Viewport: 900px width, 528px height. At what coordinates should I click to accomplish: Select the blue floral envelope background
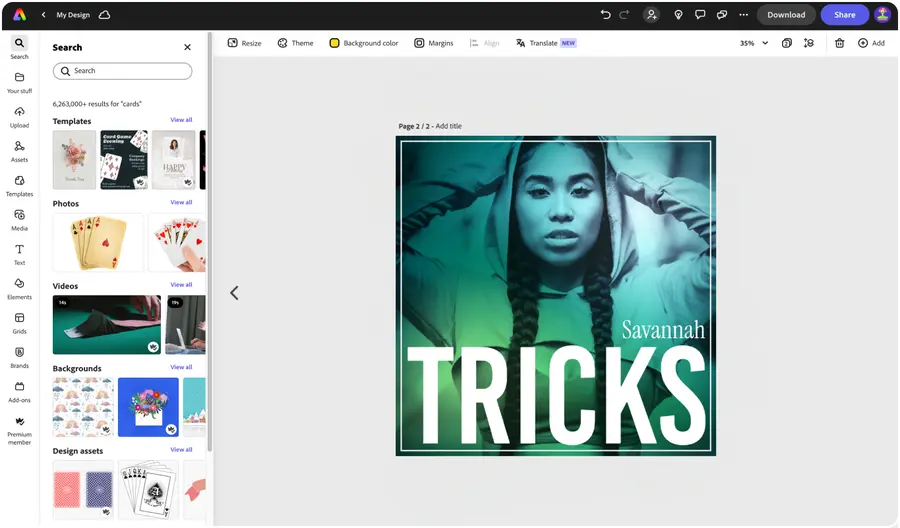149,407
